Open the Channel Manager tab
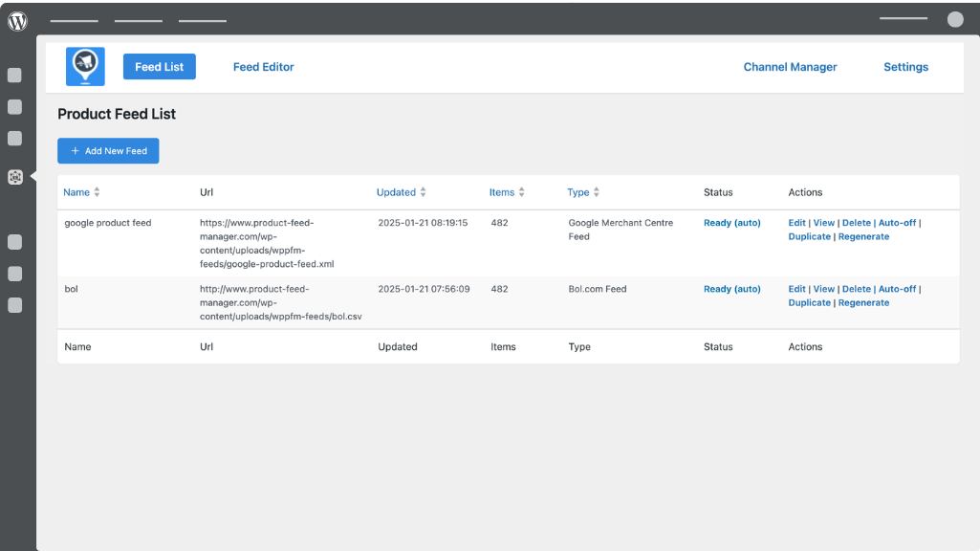This screenshot has height=551, width=980. tap(790, 67)
